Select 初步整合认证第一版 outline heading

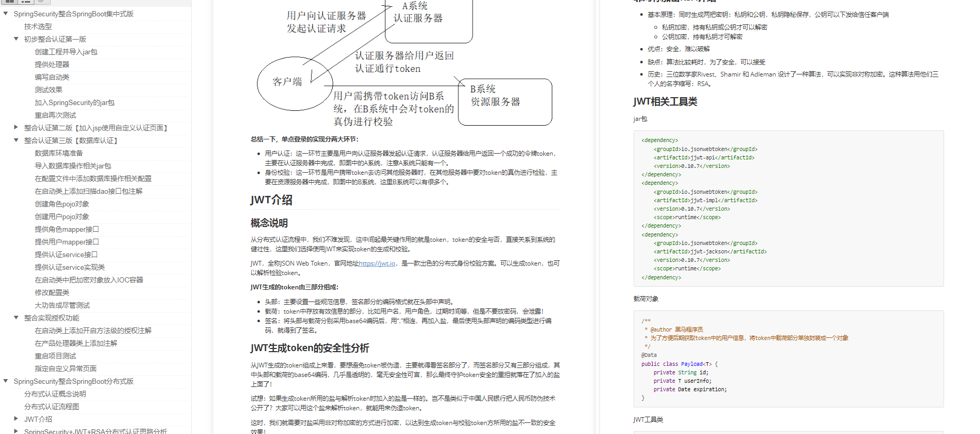55,39
